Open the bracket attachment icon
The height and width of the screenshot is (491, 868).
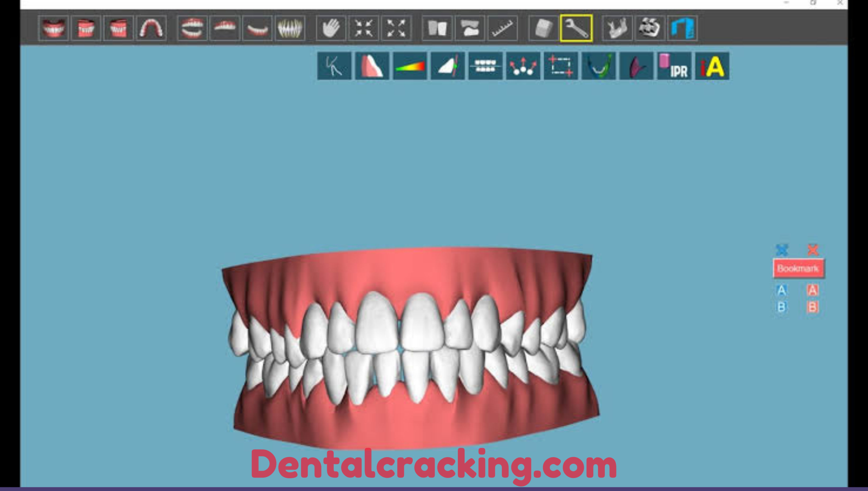[650, 28]
